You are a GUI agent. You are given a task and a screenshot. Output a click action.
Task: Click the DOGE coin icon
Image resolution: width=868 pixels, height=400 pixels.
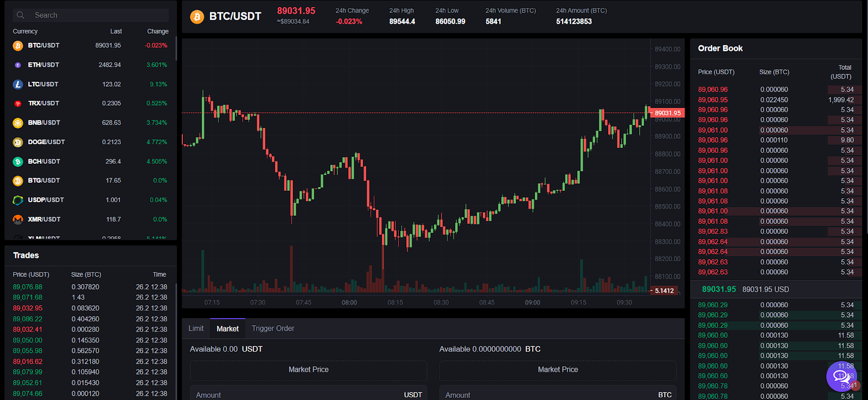pos(18,143)
